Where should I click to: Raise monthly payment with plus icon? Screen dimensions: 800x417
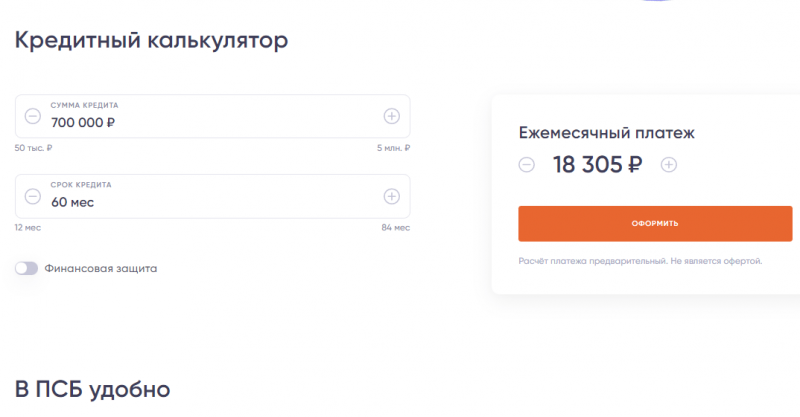(x=669, y=165)
